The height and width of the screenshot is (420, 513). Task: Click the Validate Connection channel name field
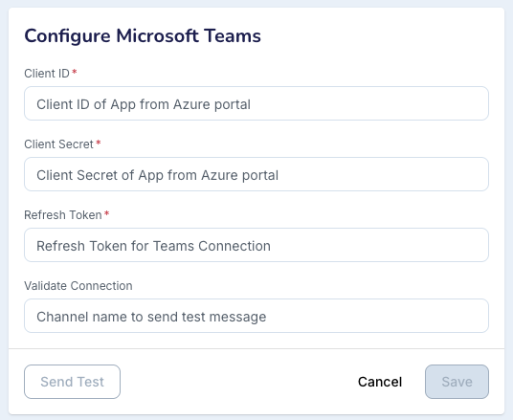(x=256, y=316)
